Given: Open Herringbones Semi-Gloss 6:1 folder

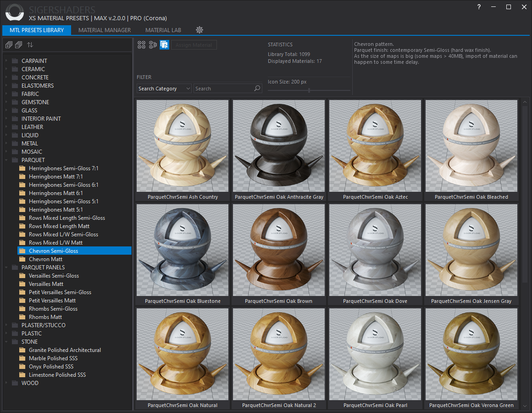Looking at the screenshot, I should coord(63,185).
